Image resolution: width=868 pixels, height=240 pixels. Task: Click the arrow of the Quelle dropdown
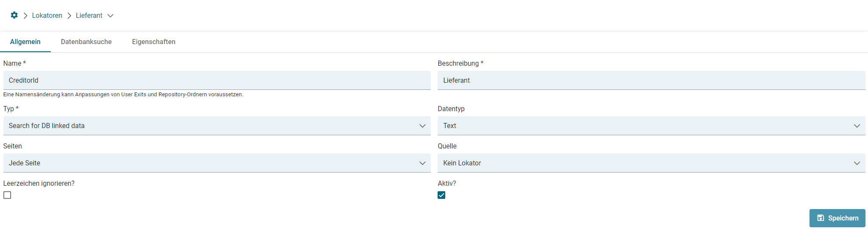[x=857, y=163]
